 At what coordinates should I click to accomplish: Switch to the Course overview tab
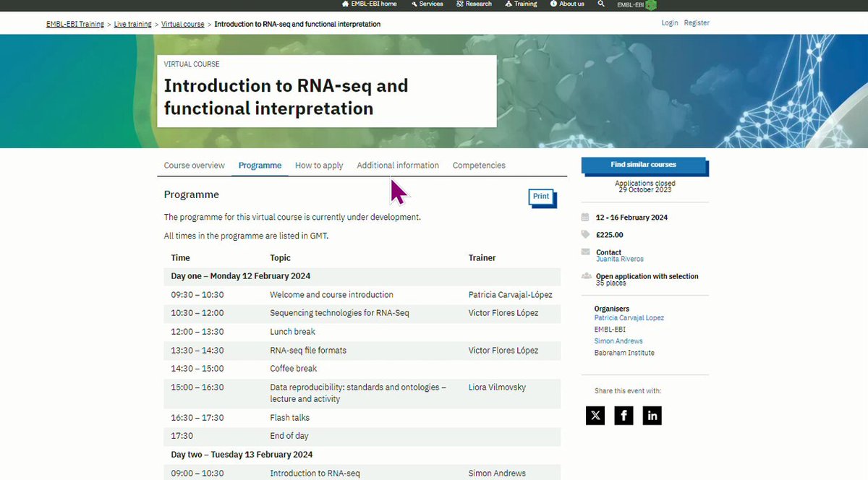(x=195, y=166)
